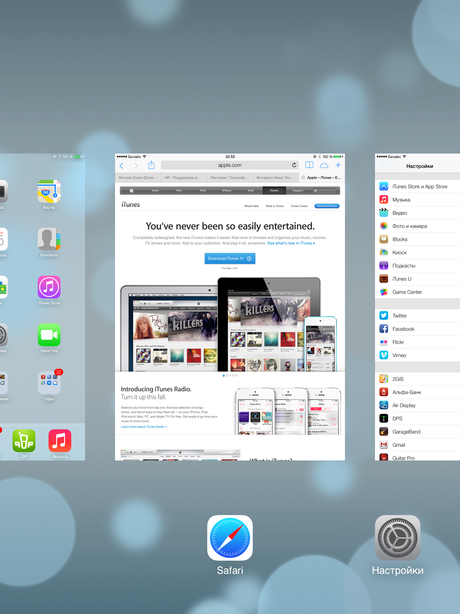The width and height of the screenshot is (460, 614).
Task: Open Офис folder on home screen preview
Action: (x=49, y=383)
